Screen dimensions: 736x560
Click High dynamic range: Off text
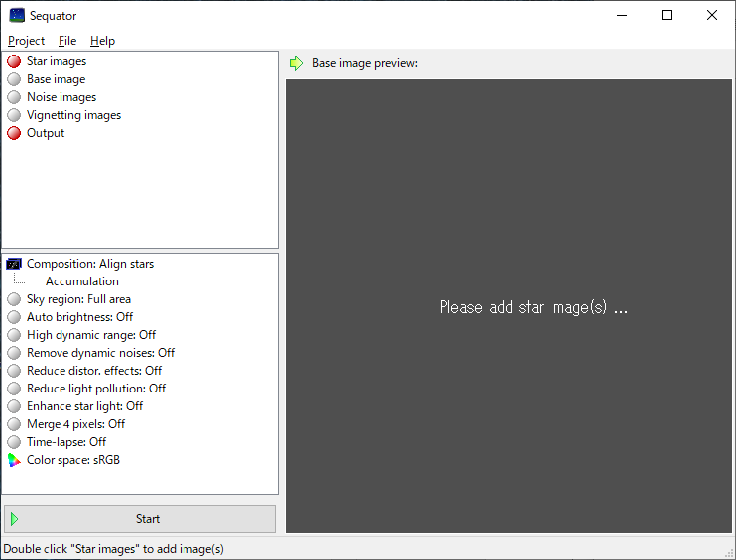(x=91, y=335)
